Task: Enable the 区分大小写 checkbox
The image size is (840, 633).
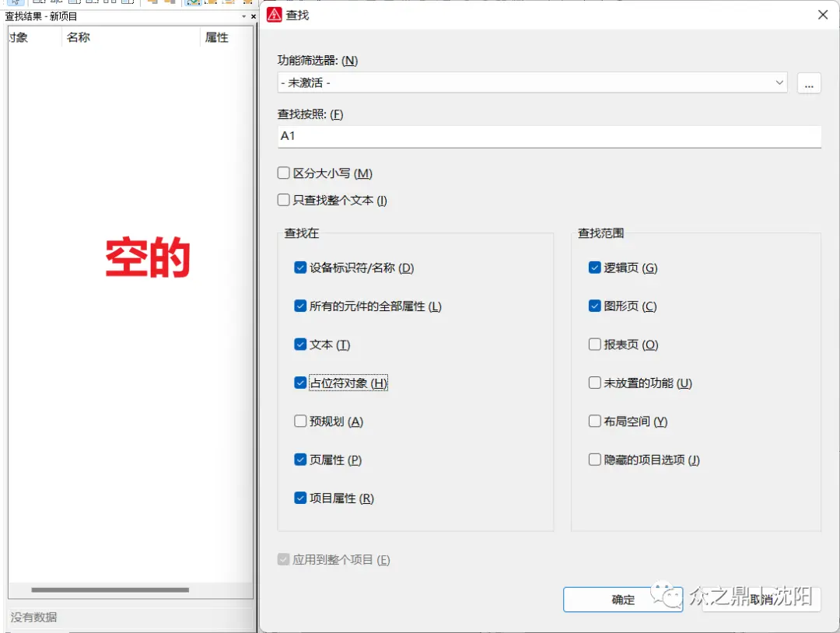Action: tap(284, 173)
